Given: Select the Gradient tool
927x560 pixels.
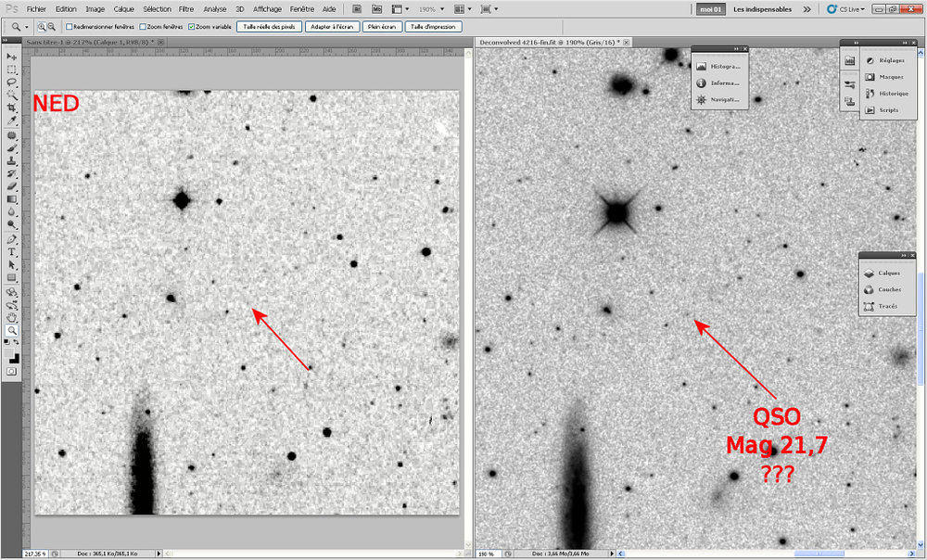Looking at the screenshot, I should click(12, 200).
